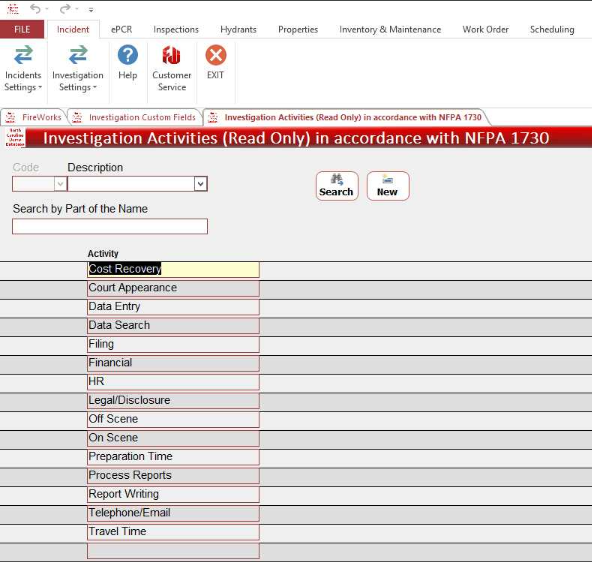Select the Data Entry activity row
The height and width of the screenshot is (562, 592).
pyautogui.click(x=173, y=307)
